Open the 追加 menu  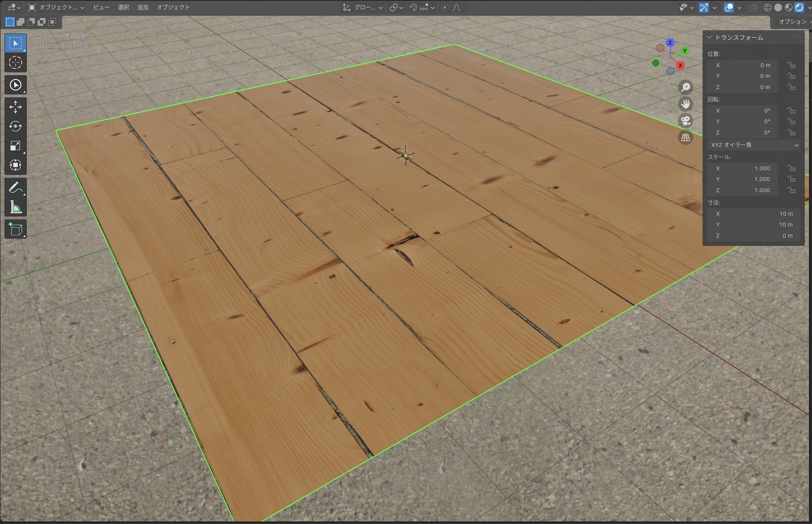(x=143, y=7)
